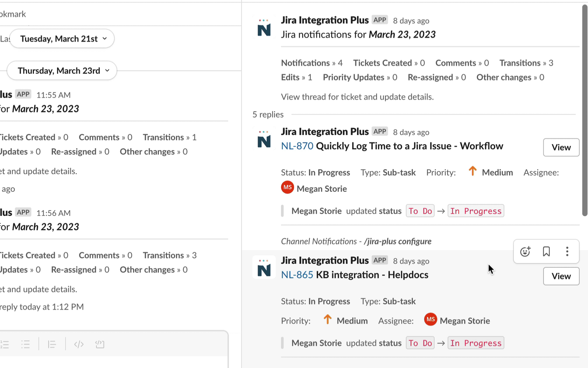Image resolution: width=588 pixels, height=368 pixels.
Task: Click Jira Integration Plus avatar beside NL-870
Action: [x=264, y=139]
